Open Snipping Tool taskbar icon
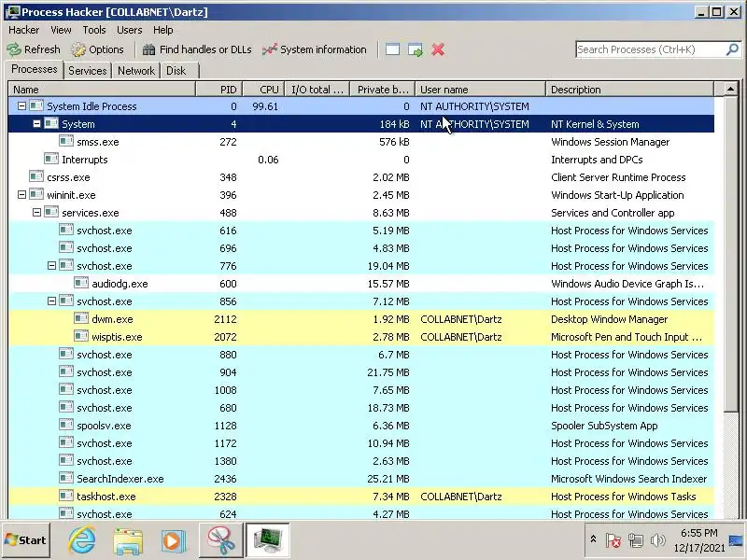Image resolution: width=747 pixels, height=560 pixels. [220, 540]
